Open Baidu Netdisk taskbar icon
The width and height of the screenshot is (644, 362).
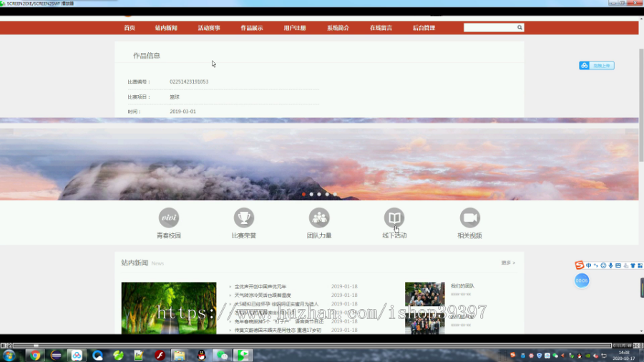[77, 355]
